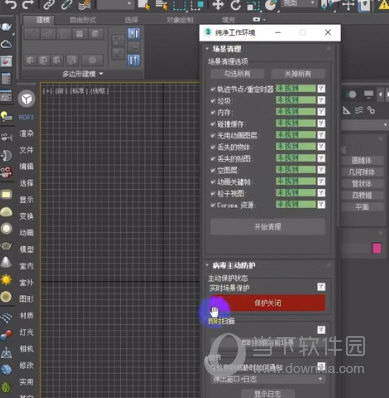Image resolution: width=389 pixels, height=398 pixels.
Task: Activate the Select and Move tool
Action: point(218,4)
